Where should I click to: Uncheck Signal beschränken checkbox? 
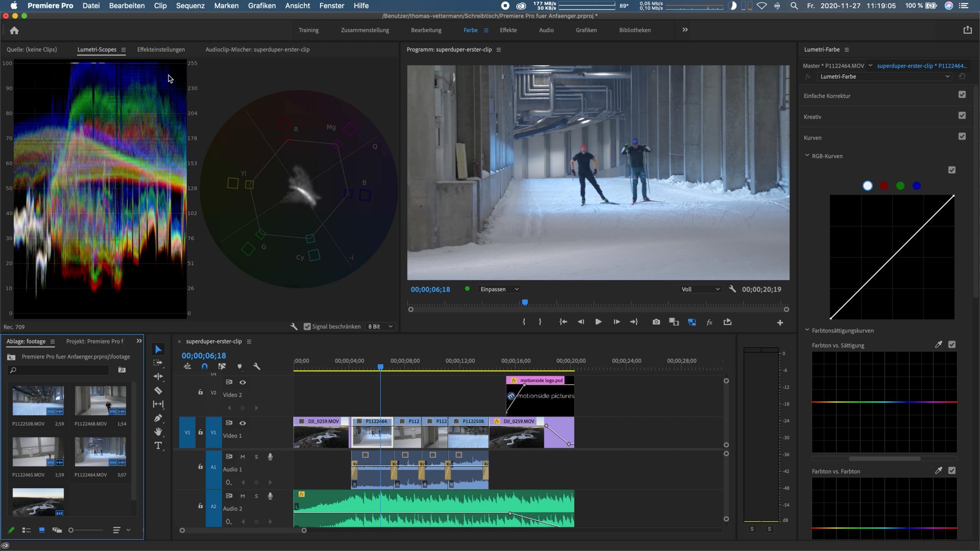pyautogui.click(x=307, y=326)
